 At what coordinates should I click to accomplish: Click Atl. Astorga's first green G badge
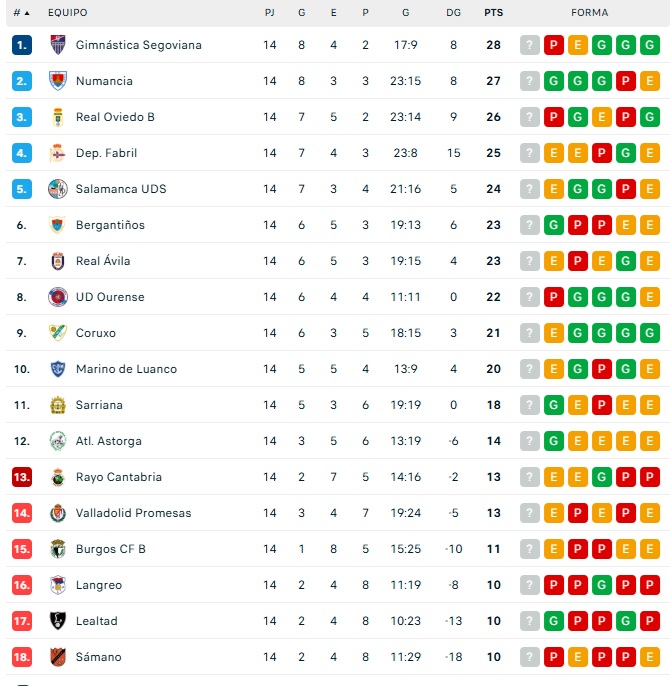point(554,441)
